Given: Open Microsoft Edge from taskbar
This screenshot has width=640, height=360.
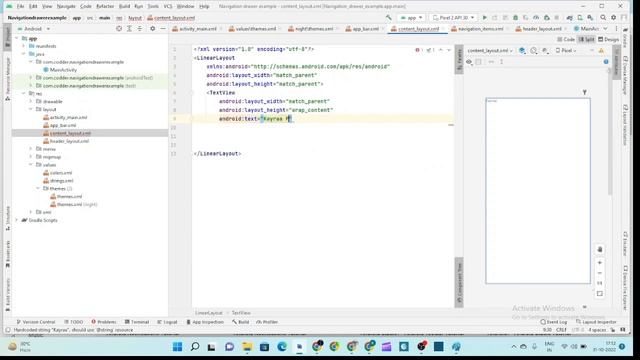Looking at the screenshot, I should (282, 347).
